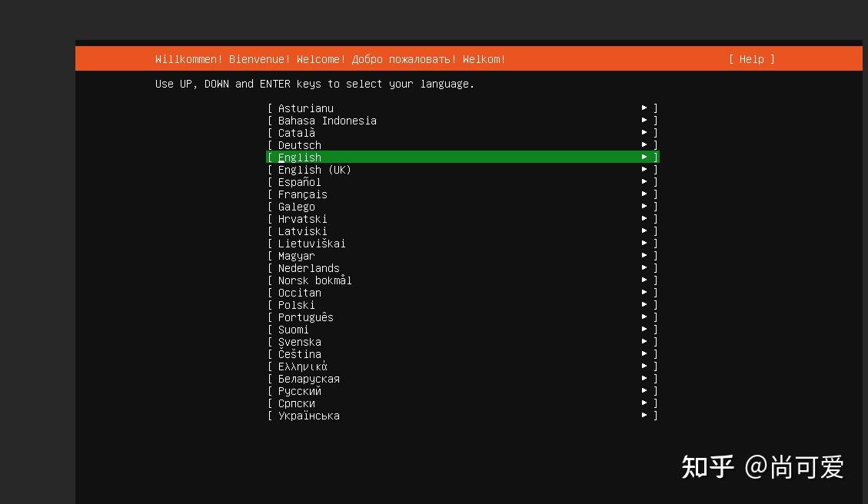Select Español language
Image resolution: width=868 pixels, height=504 pixels.
point(463,182)
